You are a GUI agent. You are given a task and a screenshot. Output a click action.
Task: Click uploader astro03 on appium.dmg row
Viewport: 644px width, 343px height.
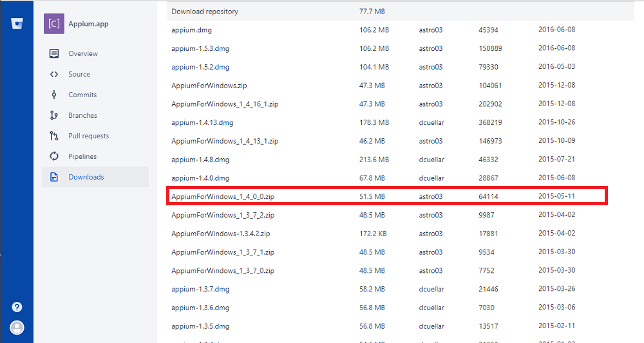(430, 30)
